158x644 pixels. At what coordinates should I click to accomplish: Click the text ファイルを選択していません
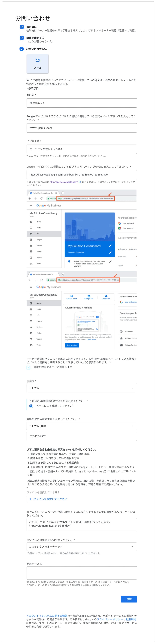click(43, 493)
